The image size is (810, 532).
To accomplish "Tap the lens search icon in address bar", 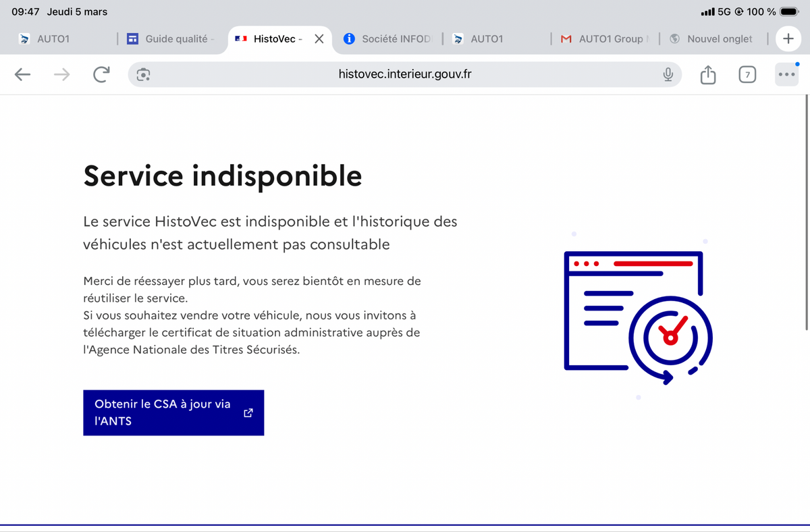I will (143, 75).
